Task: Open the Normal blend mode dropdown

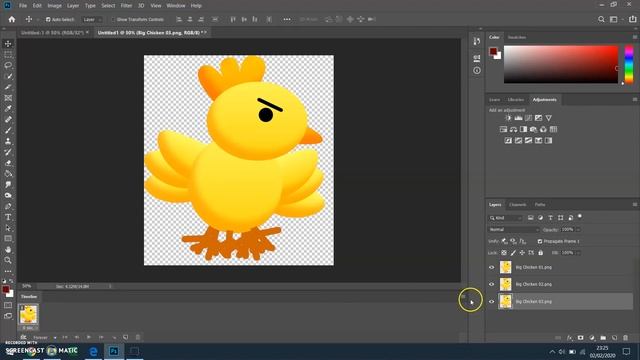Action: point(514,229)
